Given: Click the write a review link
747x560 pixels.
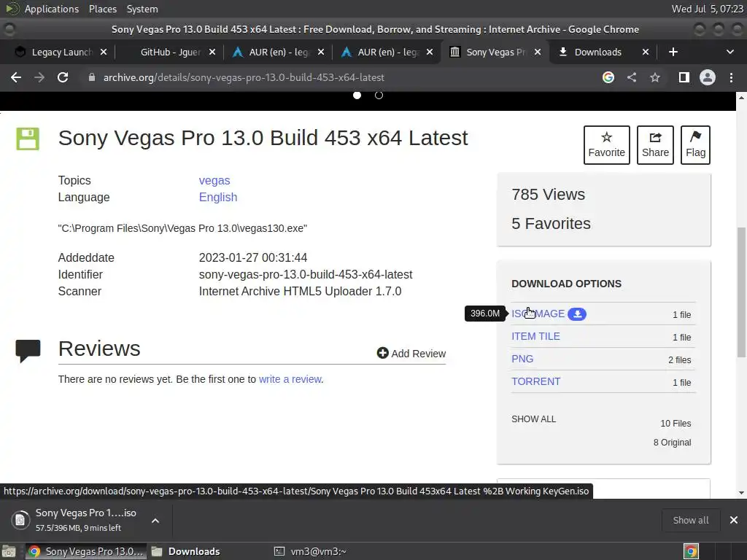Looking at the screenshot, I should [x=290, y=379].
